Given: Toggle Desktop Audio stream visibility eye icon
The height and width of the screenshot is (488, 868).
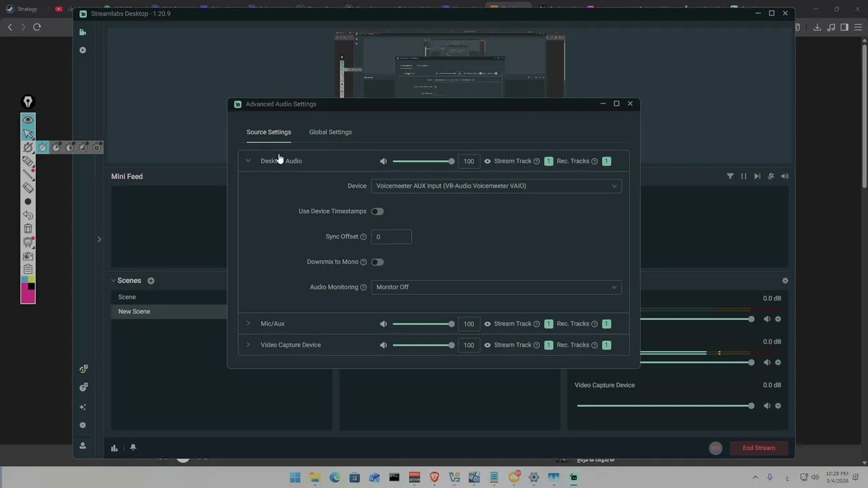Looking at the screenshot, I should click(x=487, y=161).
